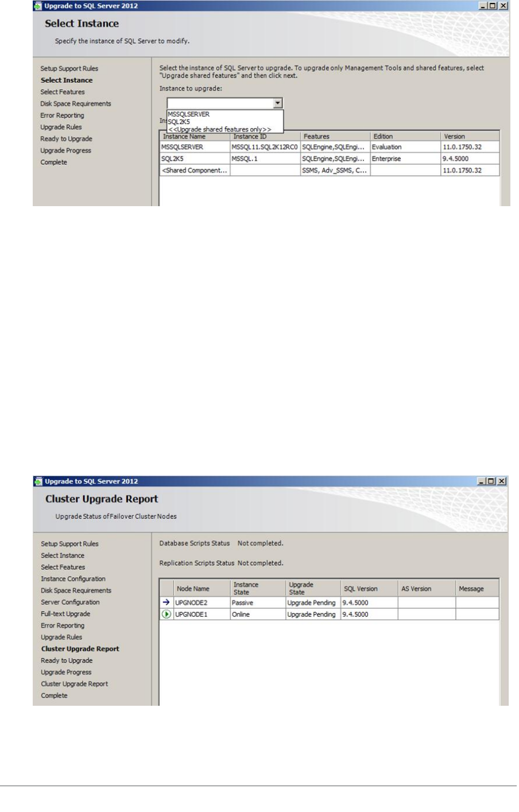Screen dimensions: 519x812
Task: Click the Upgrade State column header
Action: [313, 589]
